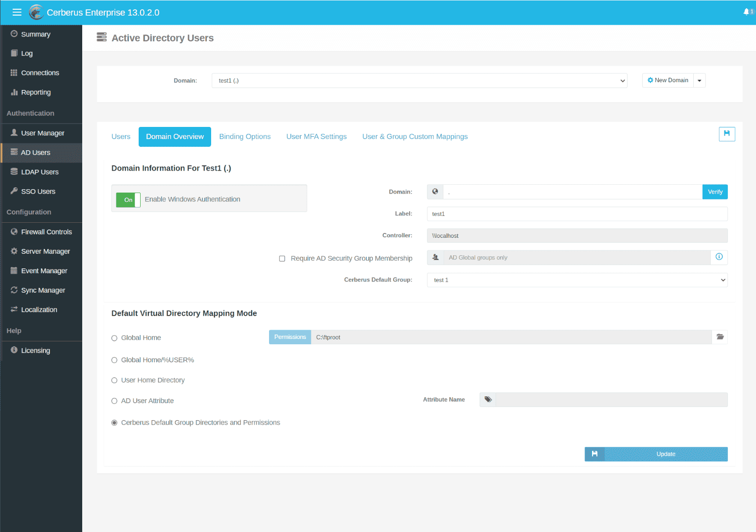Click the Connections grid icon
Image resolution: width=756 pixels, height=532 pixels.
point(14,72)
